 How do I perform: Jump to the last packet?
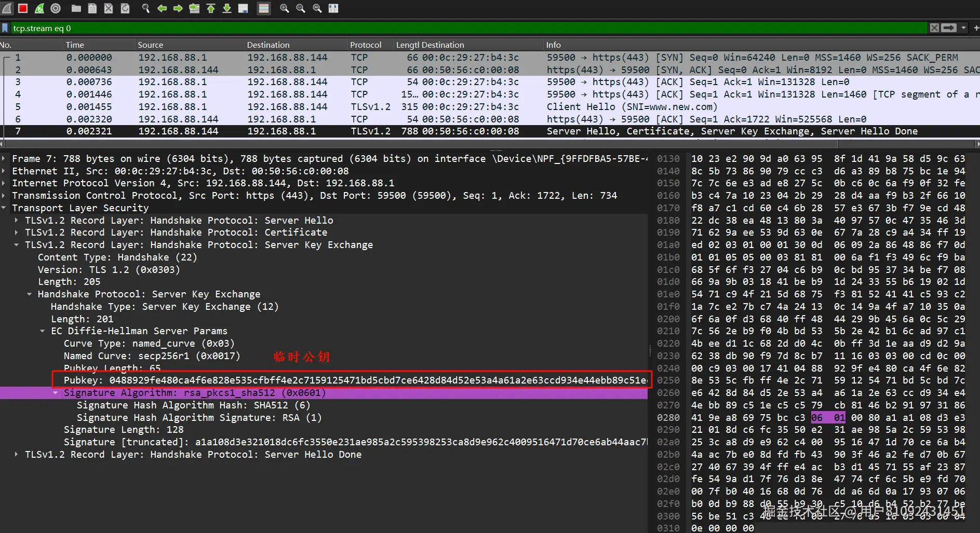227,8
